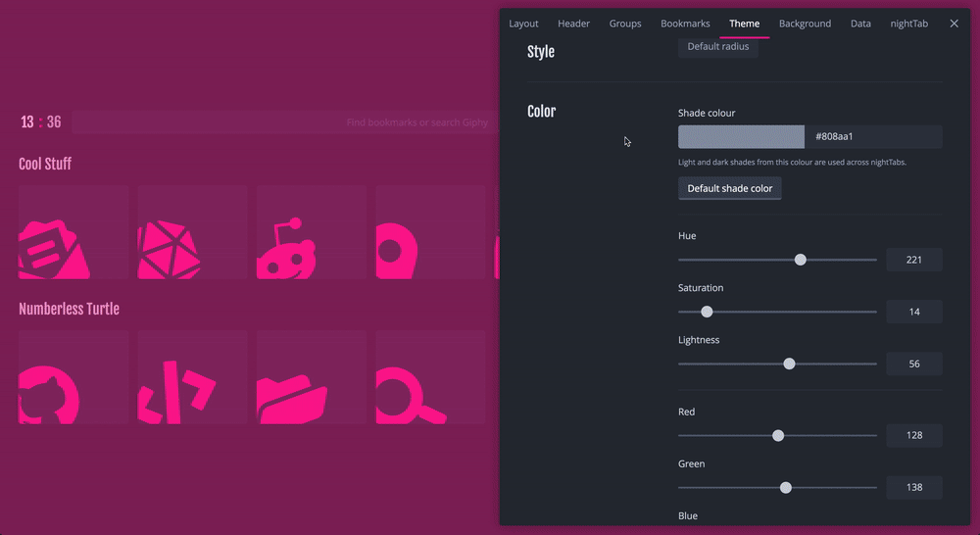
Task: Open the open folder bookmark tile
Action: [312, 377]
